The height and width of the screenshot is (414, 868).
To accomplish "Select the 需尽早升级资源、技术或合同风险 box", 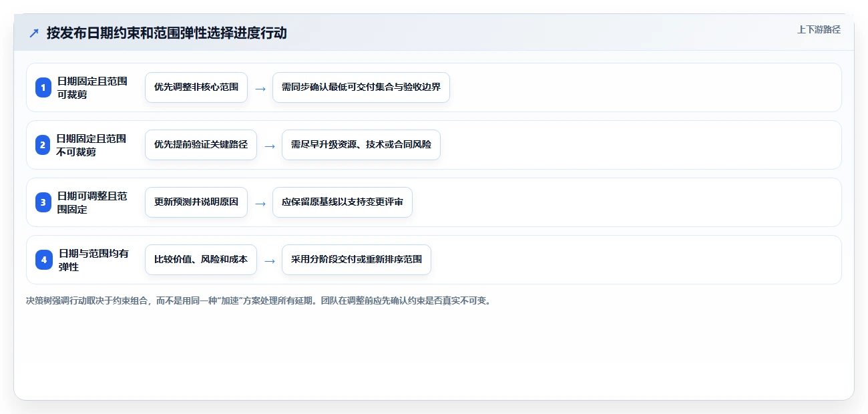I will tap(361, 145).
